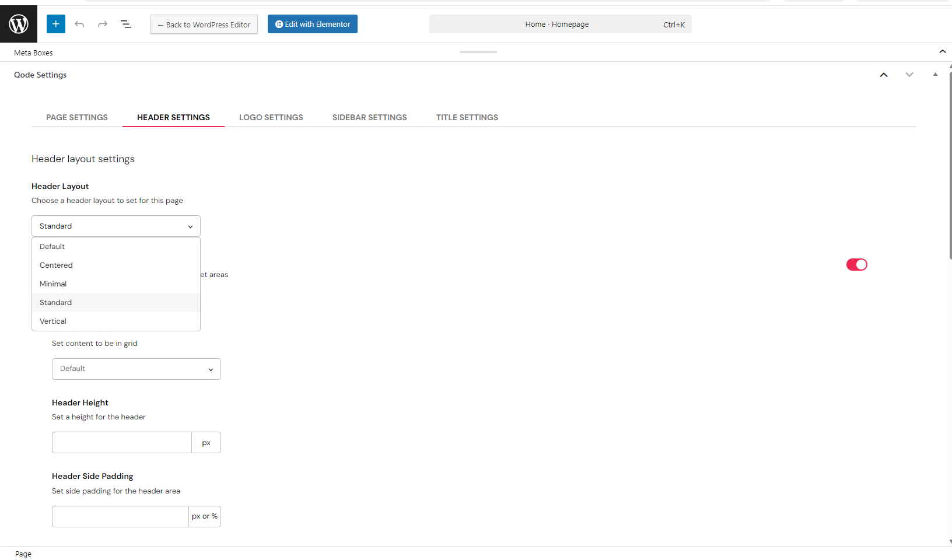
Task: Click 'Set content to be in grid' text
Action: pyautogui.click(x=94, y=344)
